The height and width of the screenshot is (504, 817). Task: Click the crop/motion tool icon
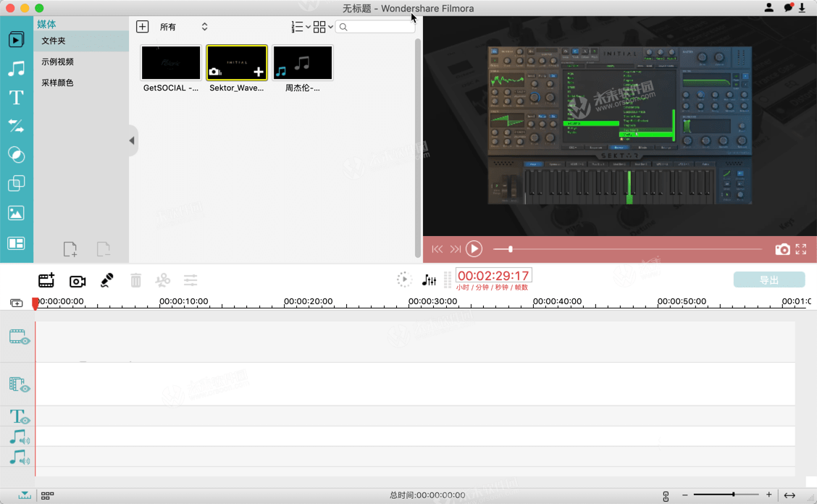[x=162, y=280]
